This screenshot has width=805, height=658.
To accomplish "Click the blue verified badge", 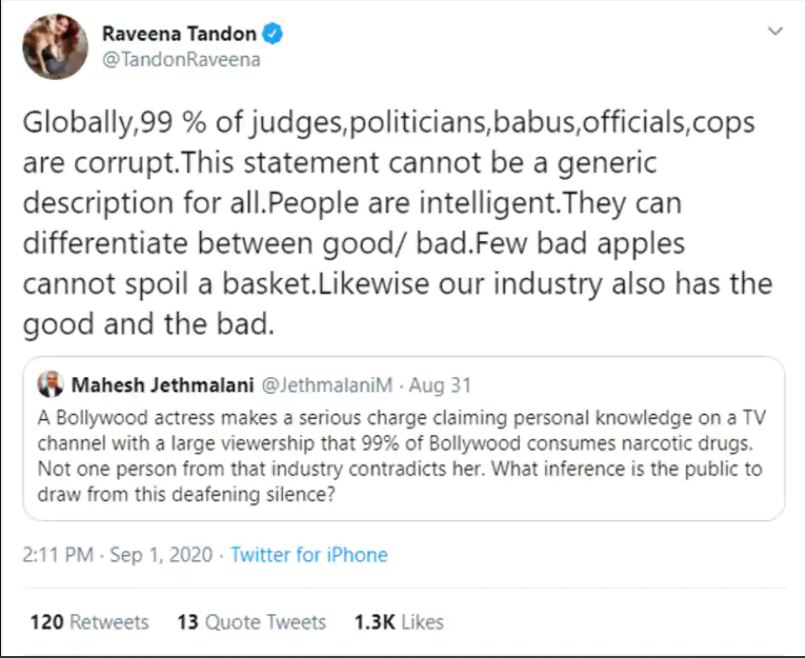I will (272, 34).
